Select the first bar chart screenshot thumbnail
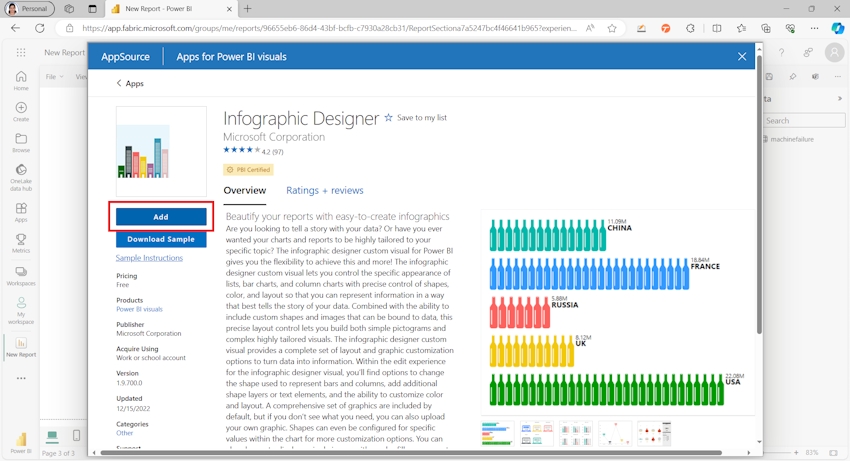 pyautogui.click(x=497, y=433)
